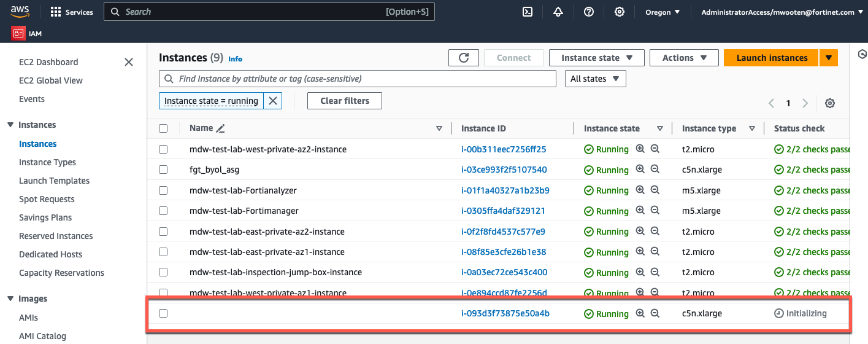The height and width of the screenshot is (344, 868).
Task: Open instance link i-03ce993f2f5107540
Action: coord(504,170)
